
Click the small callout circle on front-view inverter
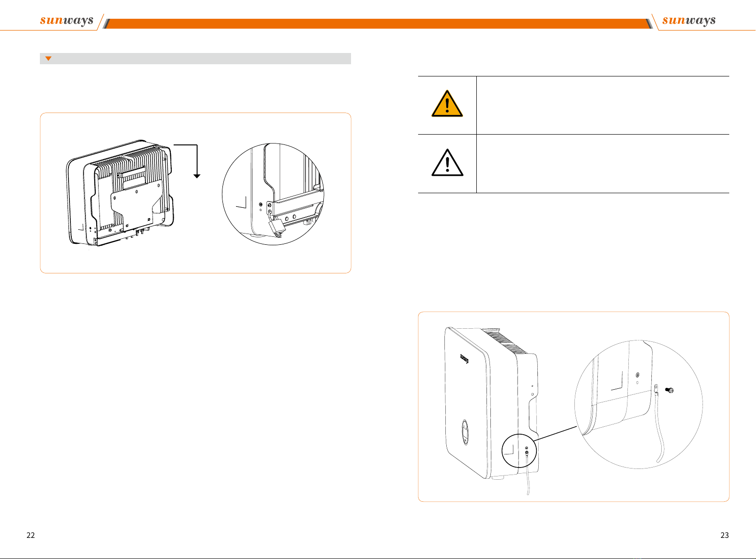519,451
